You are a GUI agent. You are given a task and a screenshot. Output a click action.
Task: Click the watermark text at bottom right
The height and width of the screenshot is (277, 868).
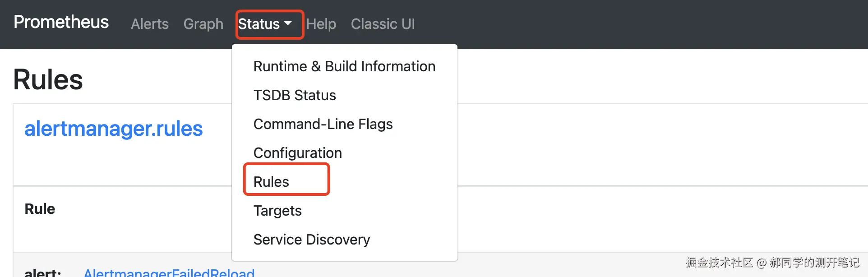tap(772, 263)
